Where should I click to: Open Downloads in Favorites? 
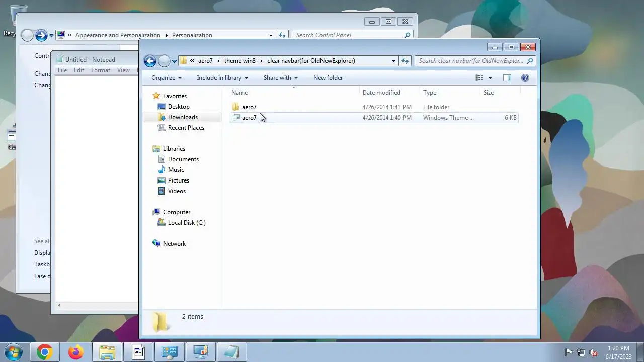[183, 117]
